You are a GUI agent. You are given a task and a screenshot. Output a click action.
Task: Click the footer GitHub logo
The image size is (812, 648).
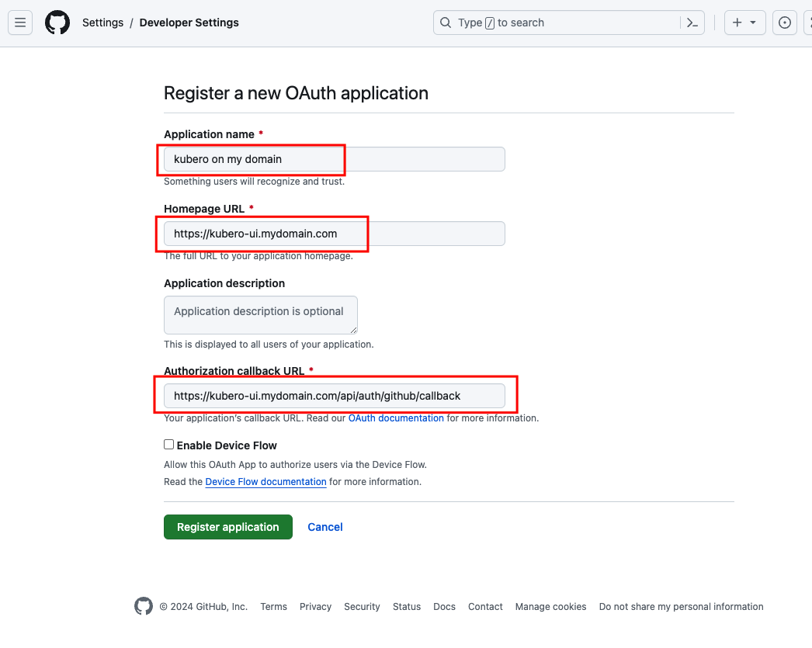pos(144,606)
